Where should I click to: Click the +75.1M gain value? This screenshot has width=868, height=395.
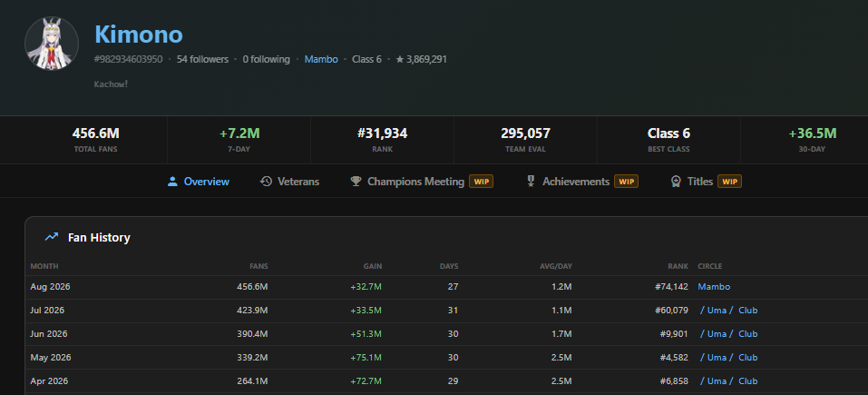tap(366, 358)
